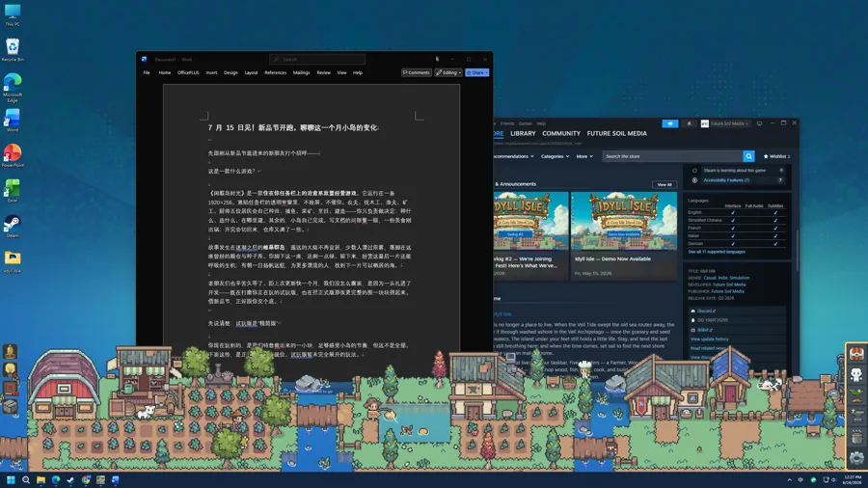Open the Excel desktop shortcut
Image resolution: width=868 pixels, height=488 pixels.
[13, 191]
